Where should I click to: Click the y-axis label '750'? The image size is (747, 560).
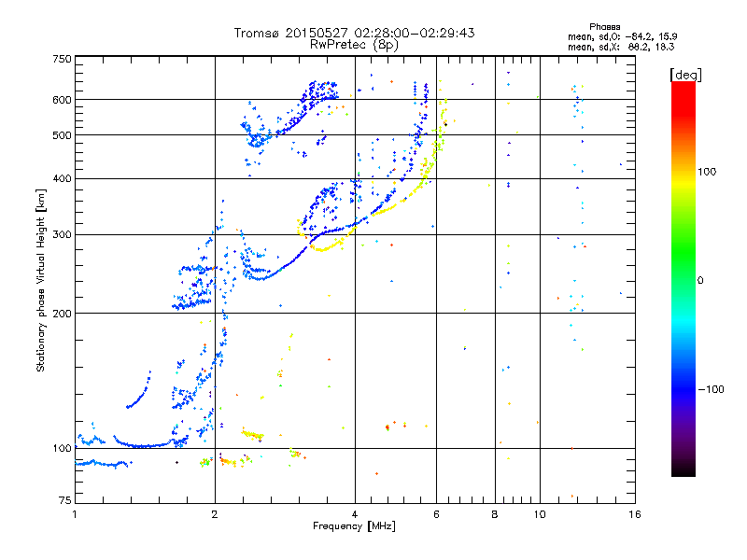click(62, 59)
